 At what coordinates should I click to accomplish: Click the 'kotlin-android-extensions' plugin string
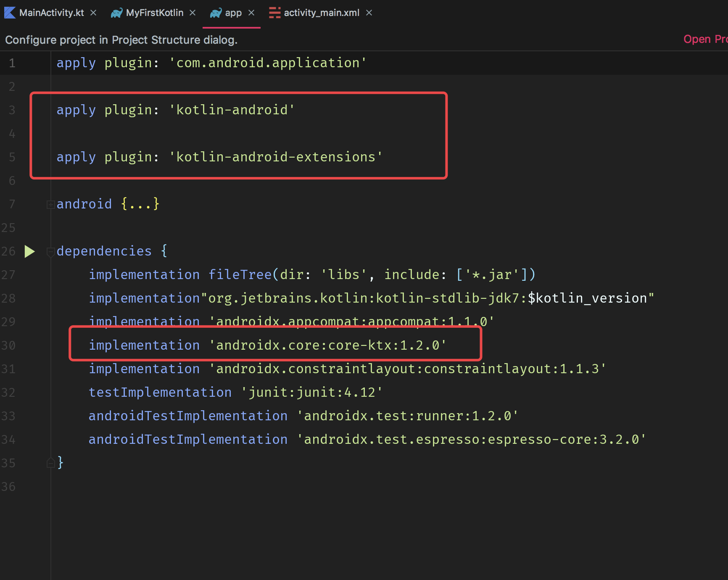[x=276, y=157]
